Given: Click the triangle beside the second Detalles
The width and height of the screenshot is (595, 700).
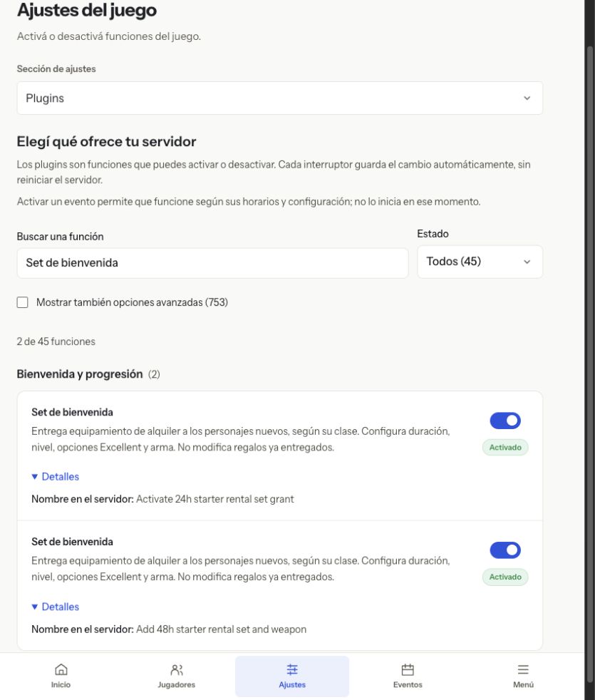Looking at the screenshot, I should click(34, 606).
